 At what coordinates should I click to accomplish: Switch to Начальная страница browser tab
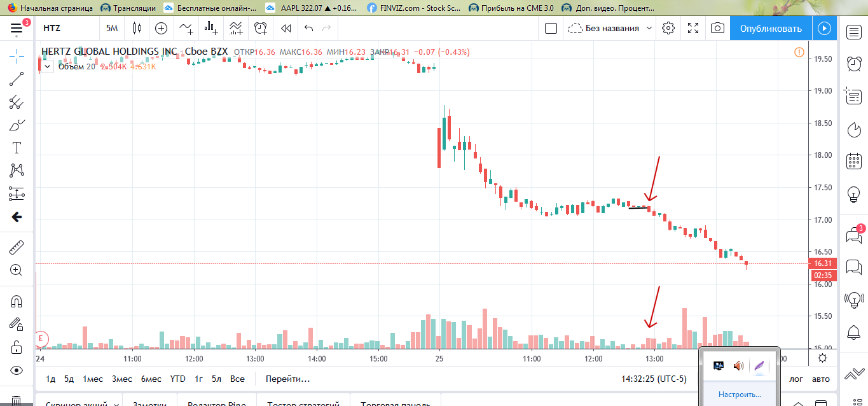(50, 8)
